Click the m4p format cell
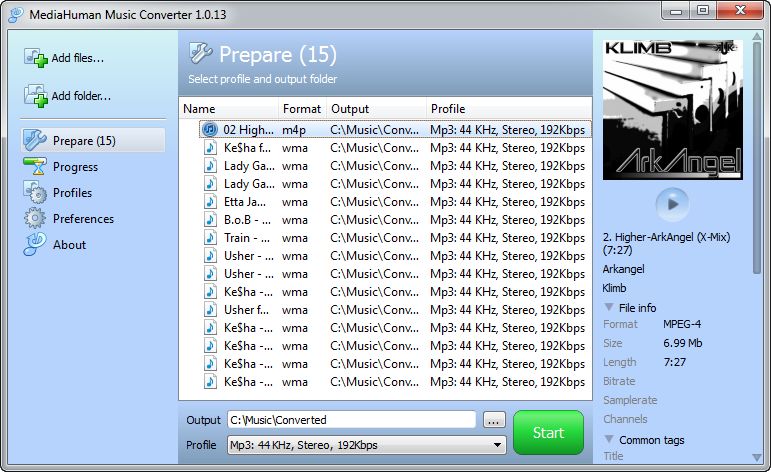Screen dimensions: 771x472 coord(294,130)
